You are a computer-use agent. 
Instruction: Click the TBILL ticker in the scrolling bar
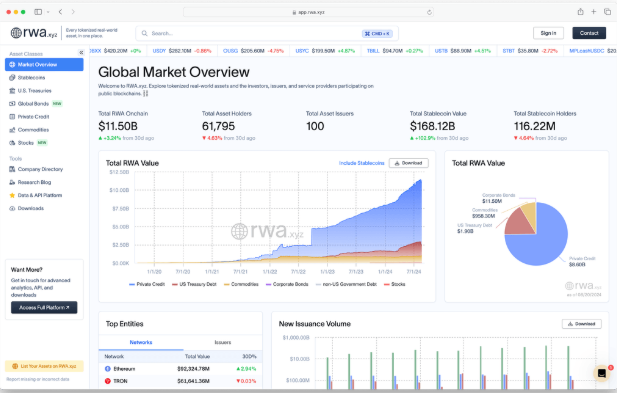click(373, 51)
